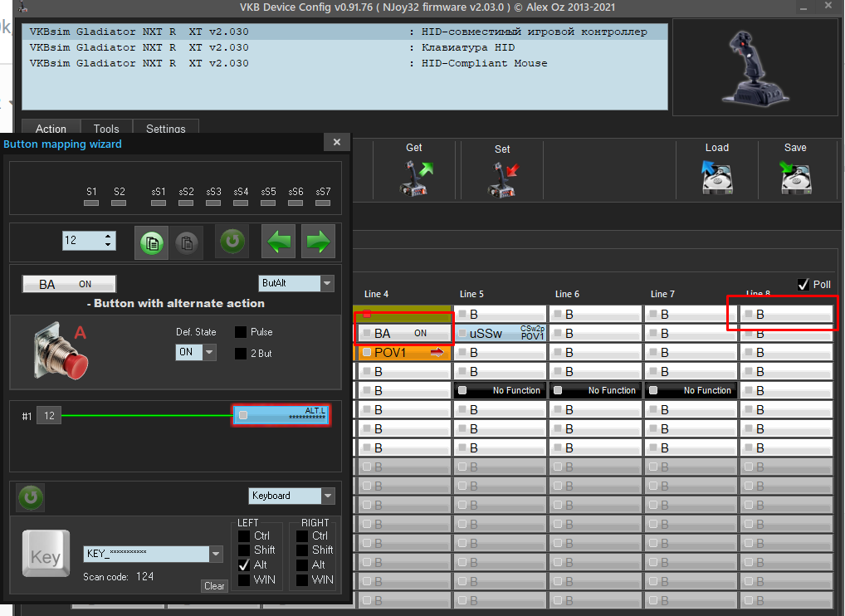Open the Tools tab
845x616 pixels.
point(106,129)
